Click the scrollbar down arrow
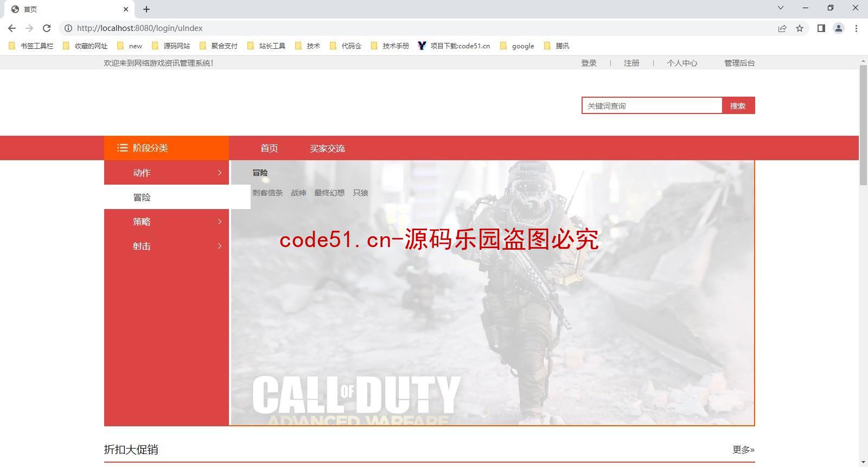 (x=863, y=463)
